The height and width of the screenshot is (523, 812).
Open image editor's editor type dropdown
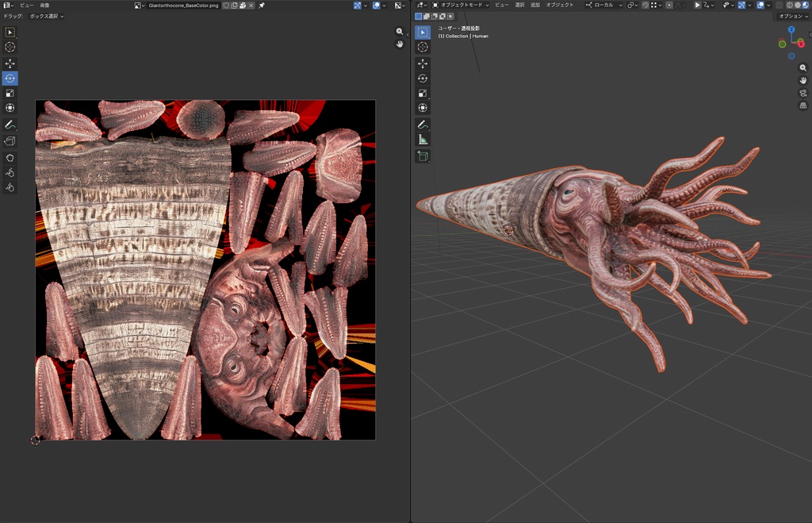[8, 6]
